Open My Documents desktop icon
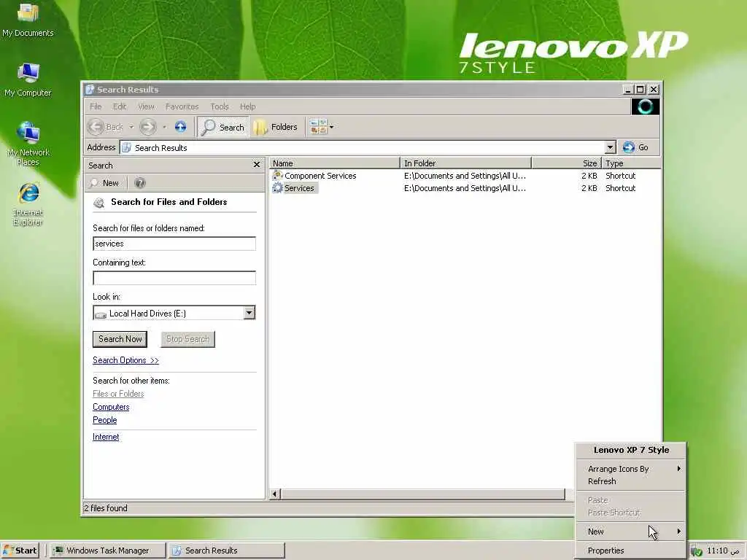The image size is (747, 560). (x=28, y=20)
